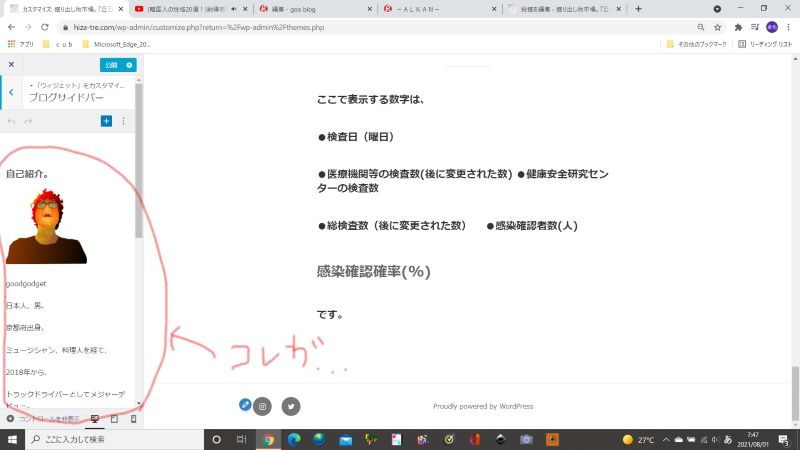800x450 pixels.
Task: Open the notification center icon
Action: pos(784,439)
